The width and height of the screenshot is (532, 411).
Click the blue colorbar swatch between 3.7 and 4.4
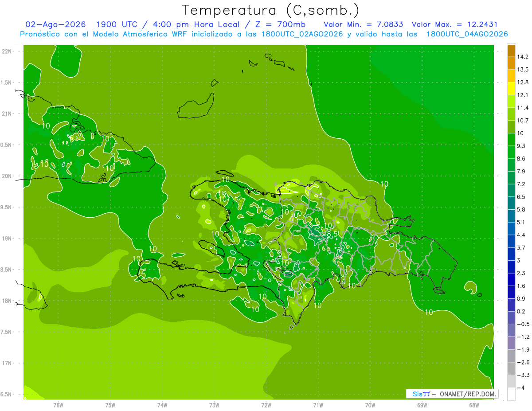pos(511,241)
